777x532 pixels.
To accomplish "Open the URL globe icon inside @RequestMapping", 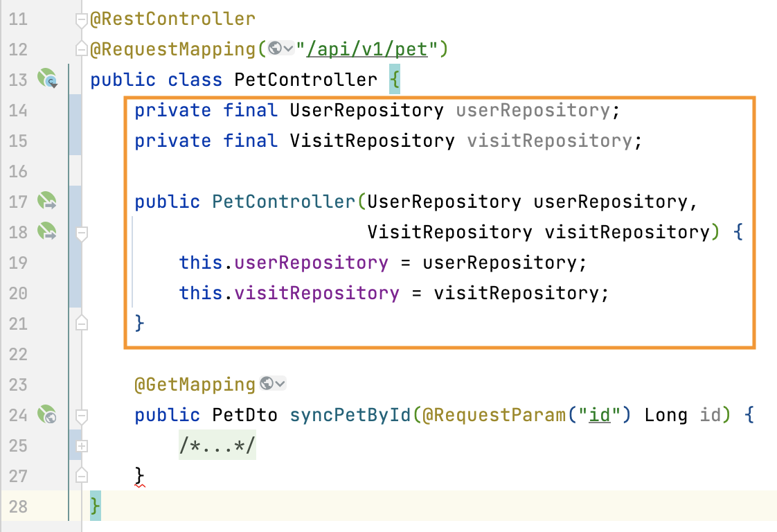I will coord(276,48).
